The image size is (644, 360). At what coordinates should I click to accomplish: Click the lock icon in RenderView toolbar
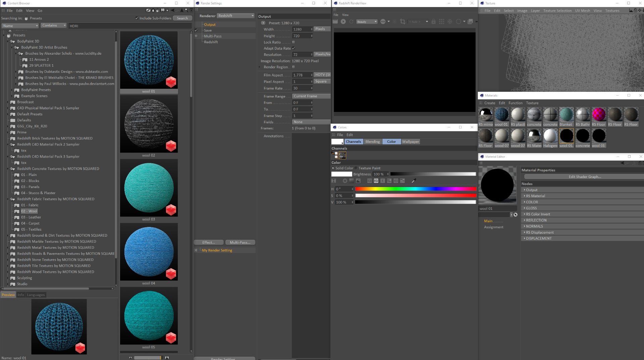point(433,21)
